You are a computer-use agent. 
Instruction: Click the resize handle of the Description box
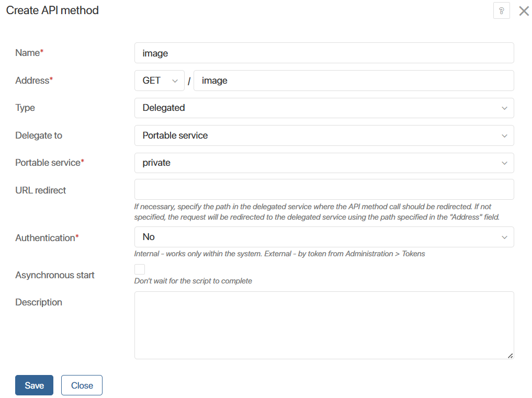510,356
